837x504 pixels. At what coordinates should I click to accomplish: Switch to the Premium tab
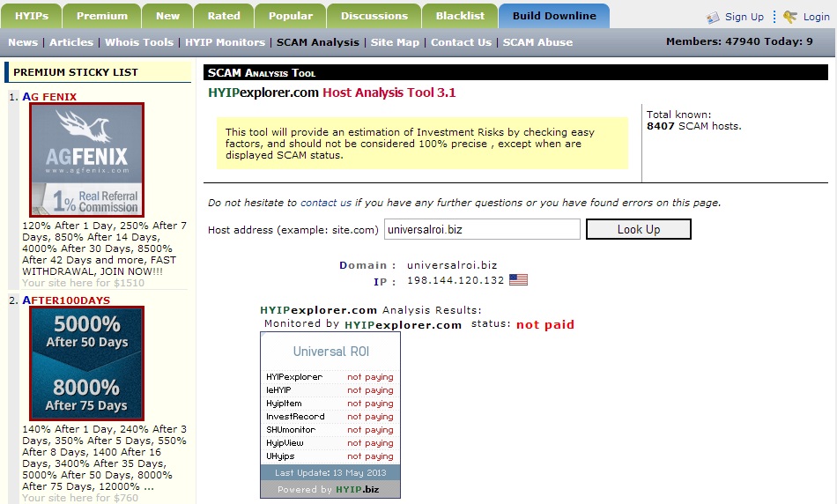[101, 16]
